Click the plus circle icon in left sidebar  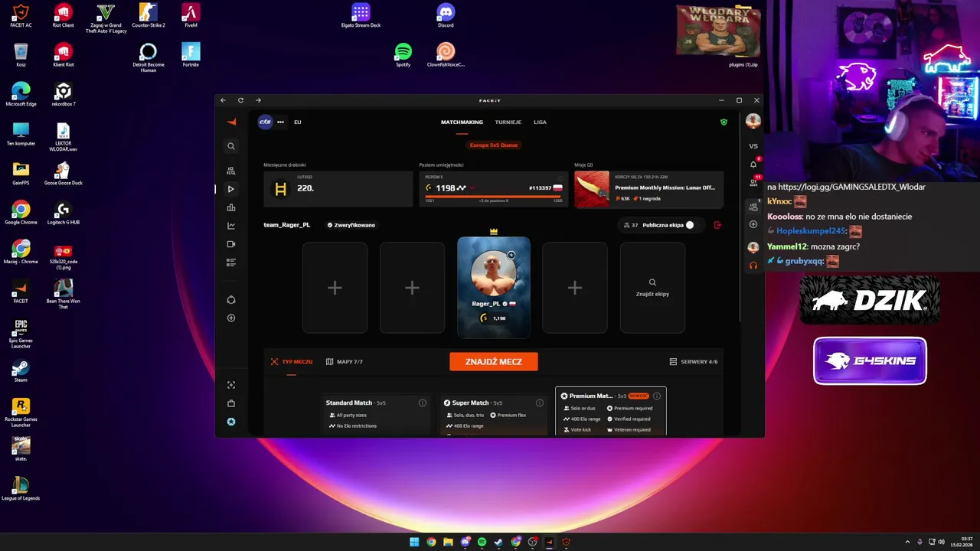click(x=231, y=318)
